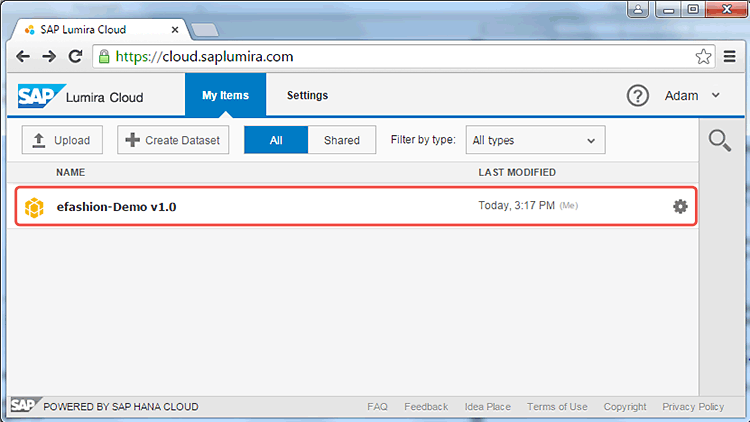Open the Privacy Policy link
750x422 pixels.
[693, 407]
